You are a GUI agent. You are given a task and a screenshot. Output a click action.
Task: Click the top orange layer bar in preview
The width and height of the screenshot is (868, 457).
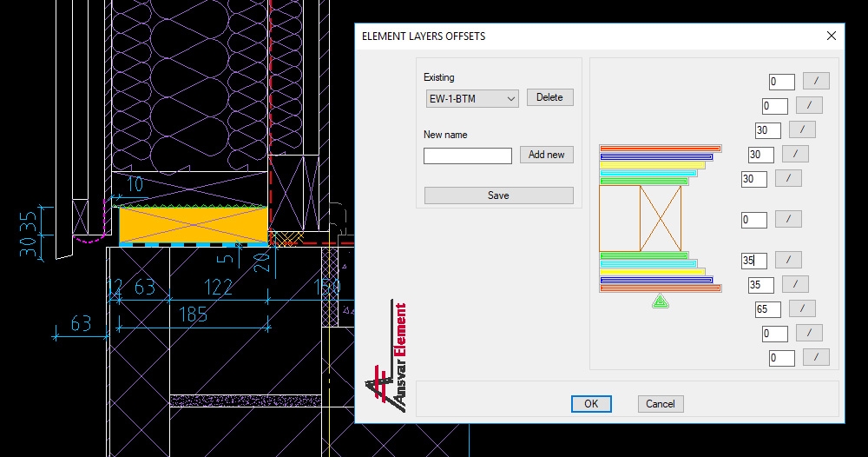[661, 149]
